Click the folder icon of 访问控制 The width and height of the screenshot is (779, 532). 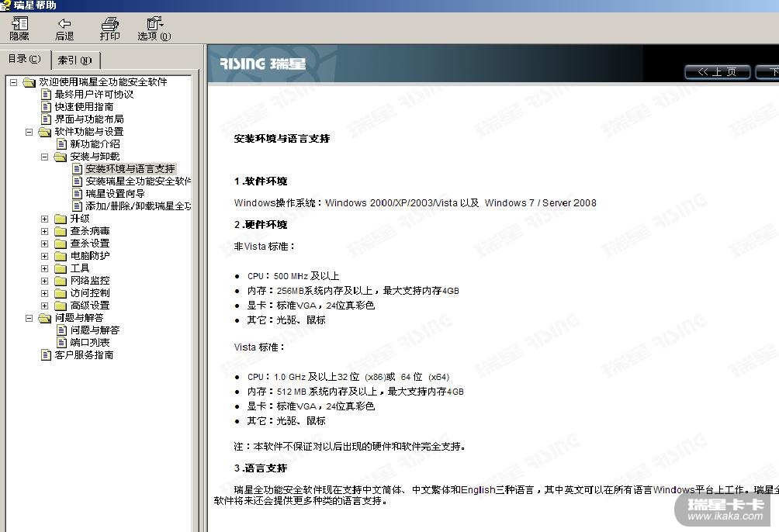click(x=60, y=294)
